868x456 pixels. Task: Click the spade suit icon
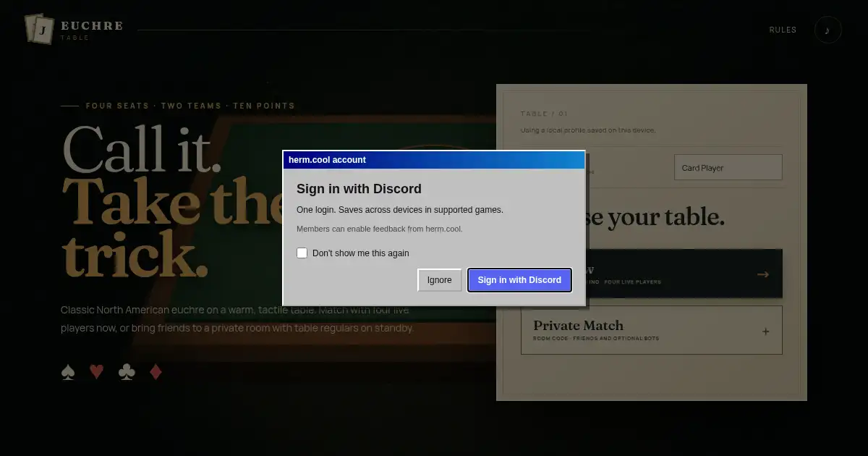point(68,372)
